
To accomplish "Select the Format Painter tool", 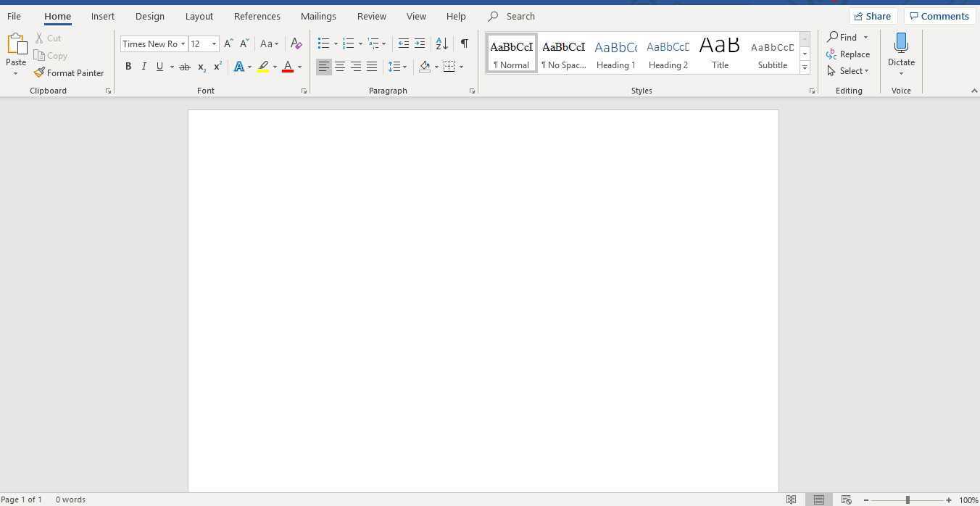I will tap(70, 72).
